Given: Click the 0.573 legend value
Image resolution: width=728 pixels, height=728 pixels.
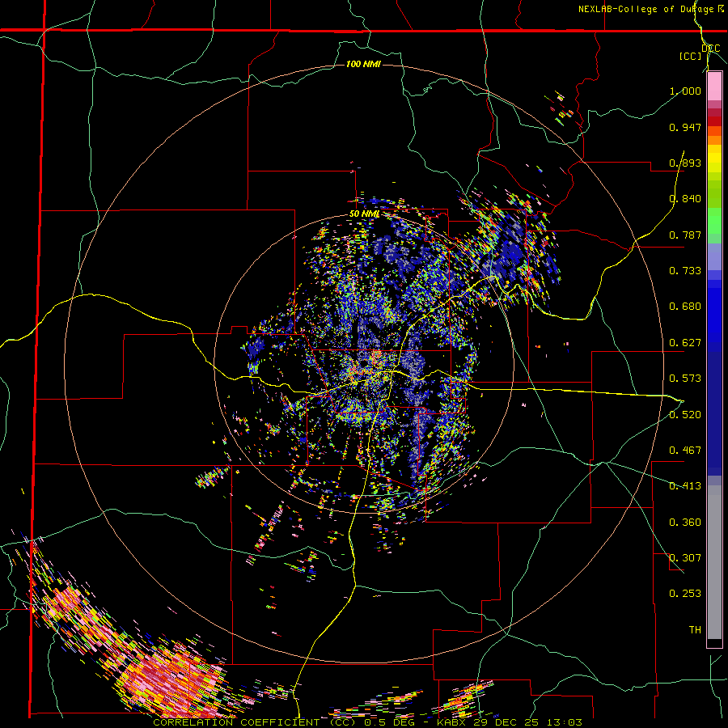Looking at the screenshot, I should pos(685,378).
